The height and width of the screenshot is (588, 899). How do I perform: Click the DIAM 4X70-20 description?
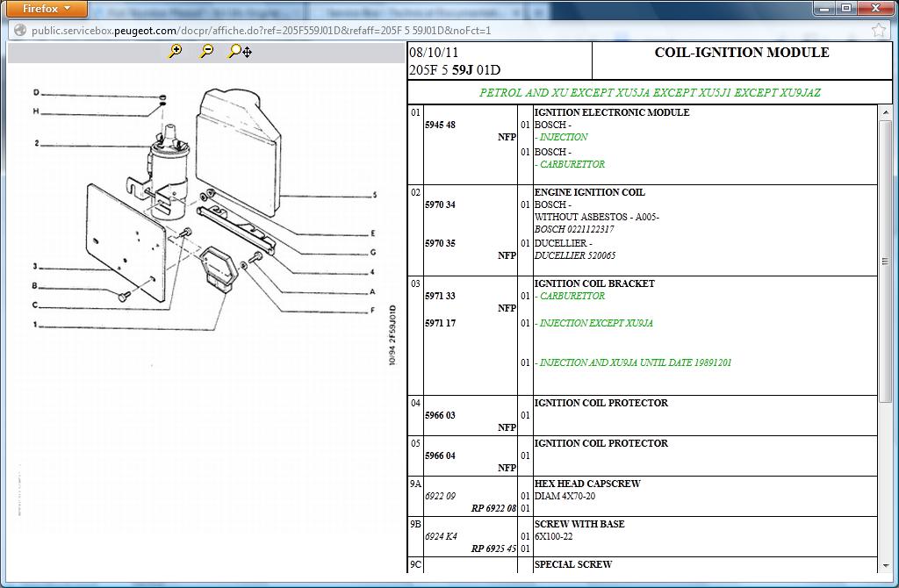[565, 497]
